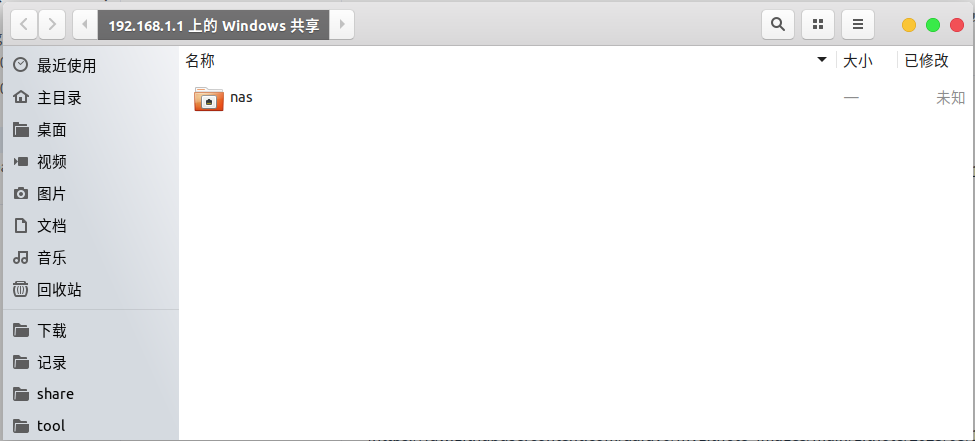
Task: Click the green maximize window button
Action: [933, 25]
